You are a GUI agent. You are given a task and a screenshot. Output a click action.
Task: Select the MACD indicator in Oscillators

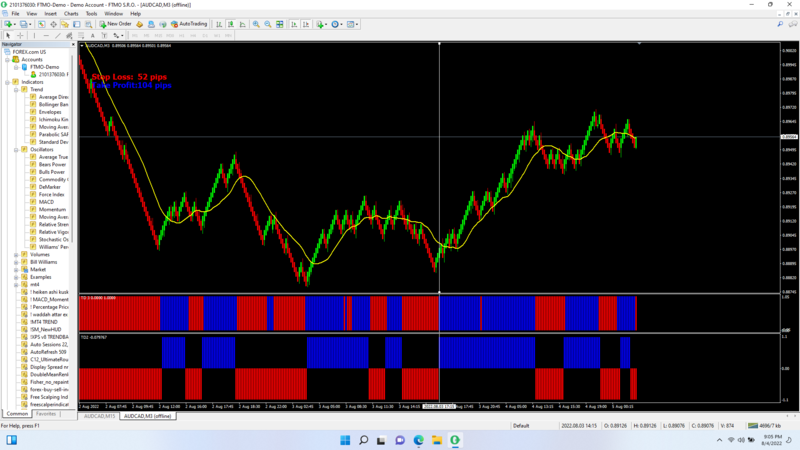coord(46,201)
